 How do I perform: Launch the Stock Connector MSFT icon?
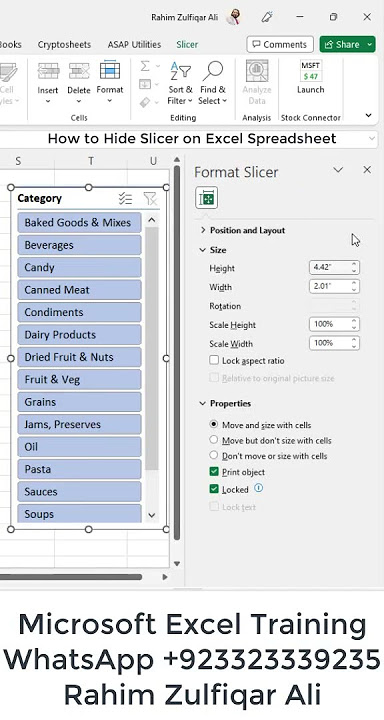(311, 71)
